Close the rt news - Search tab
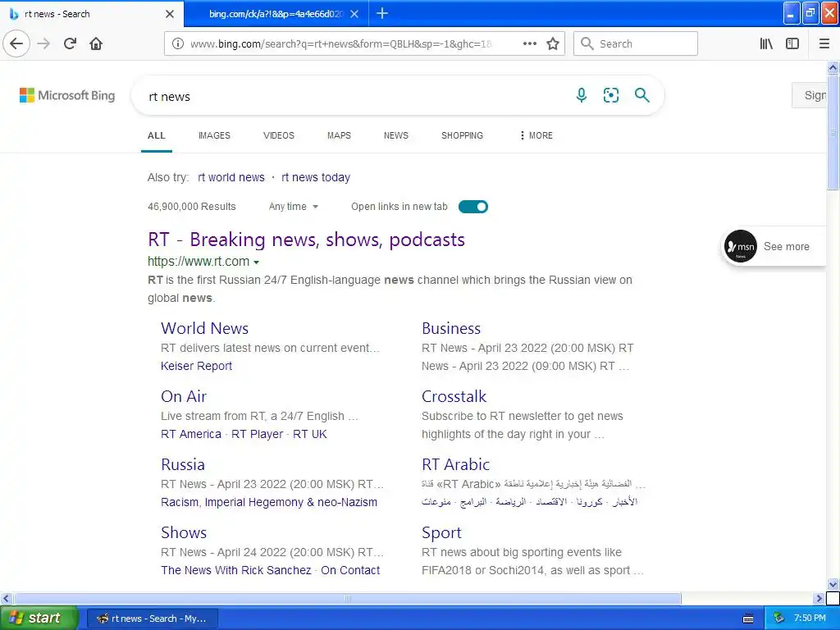 click(x=170, y=14)
